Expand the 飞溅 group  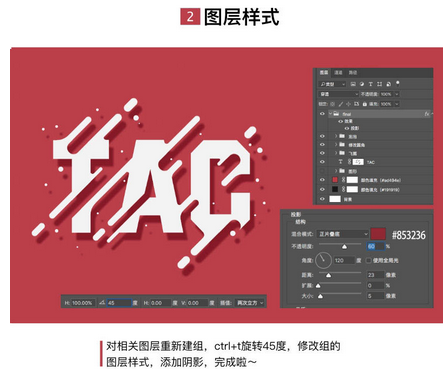(336, 153)
